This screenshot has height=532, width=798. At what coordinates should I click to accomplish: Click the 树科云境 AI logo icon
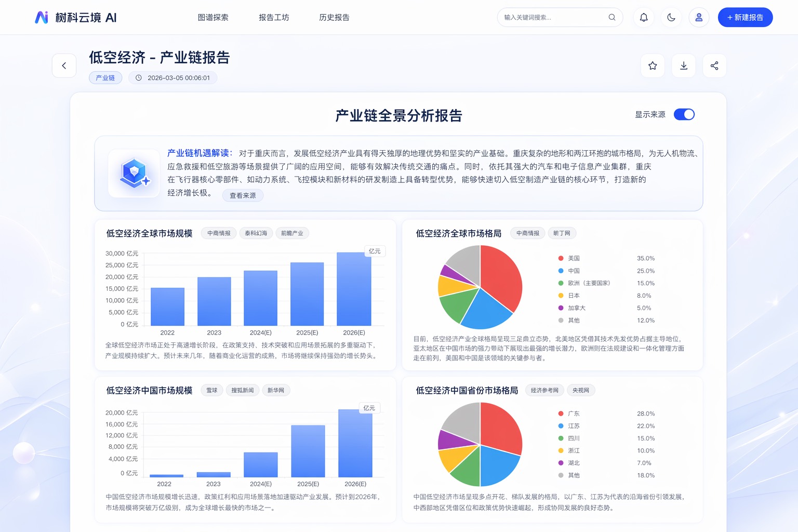coord(42,18)
